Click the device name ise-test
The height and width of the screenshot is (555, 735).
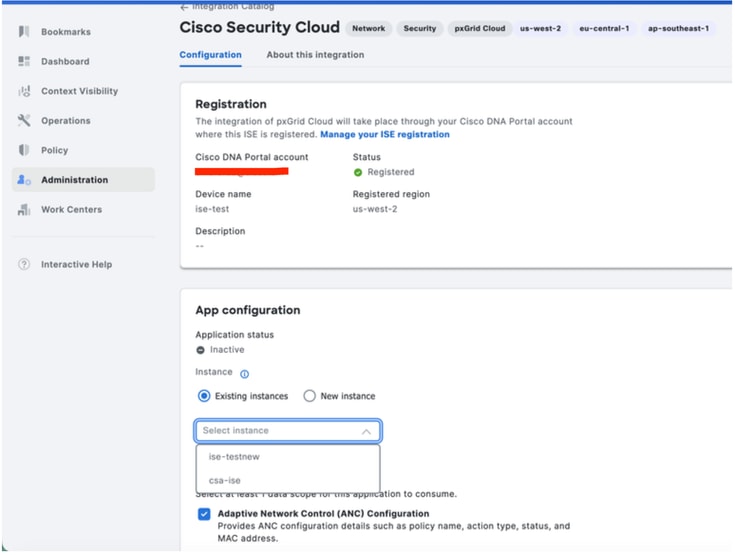coord(212,210)
